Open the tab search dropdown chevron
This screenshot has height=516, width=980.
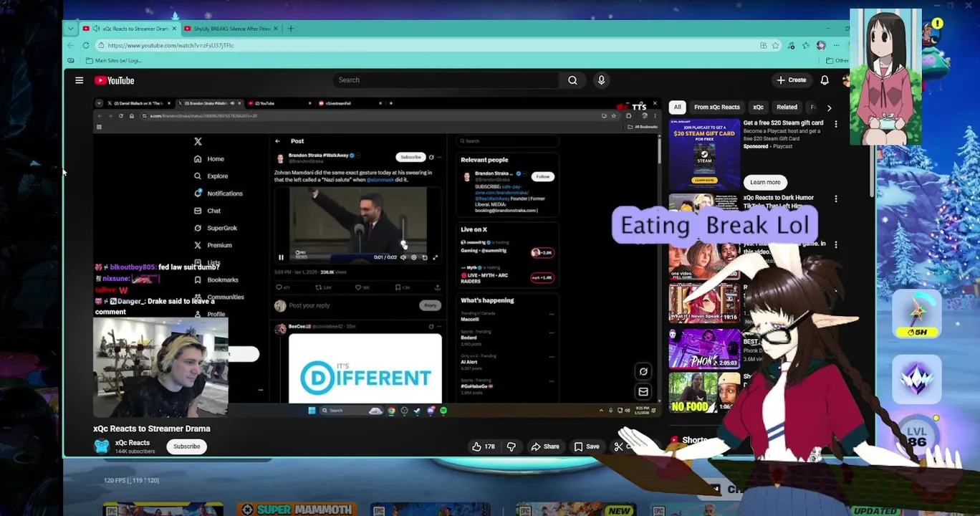tap(70, 29)
